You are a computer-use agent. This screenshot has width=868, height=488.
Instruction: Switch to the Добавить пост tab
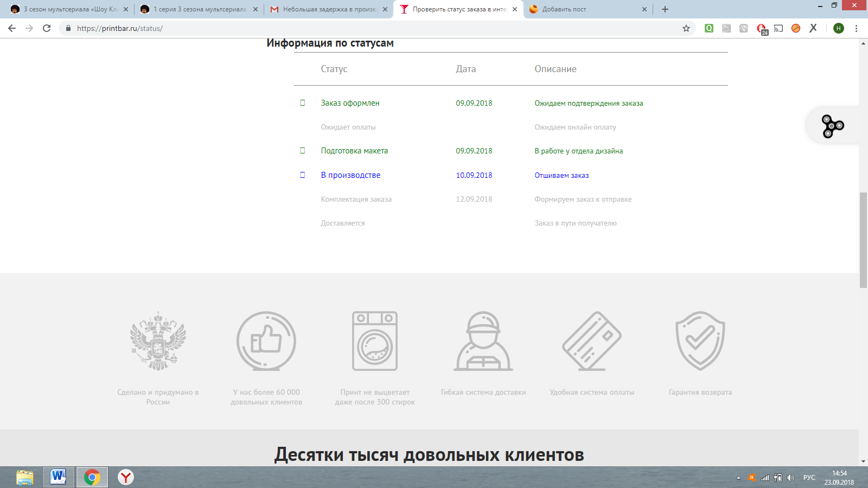pos(586,9)
